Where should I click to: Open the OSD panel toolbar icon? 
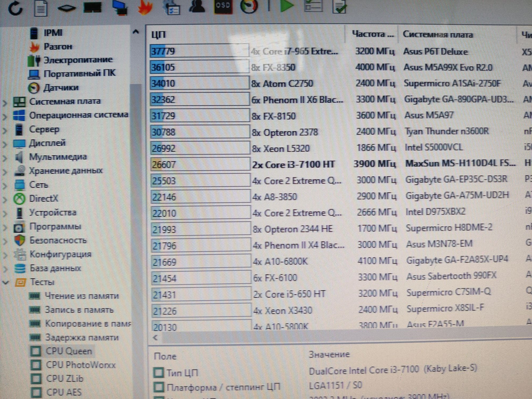click(x=223, y=7)
